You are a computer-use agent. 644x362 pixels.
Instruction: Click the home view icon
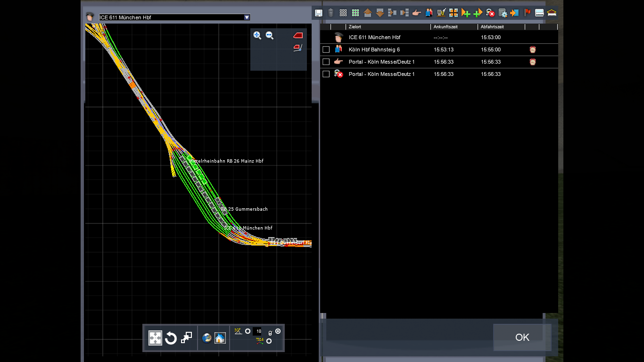[220, 338]
